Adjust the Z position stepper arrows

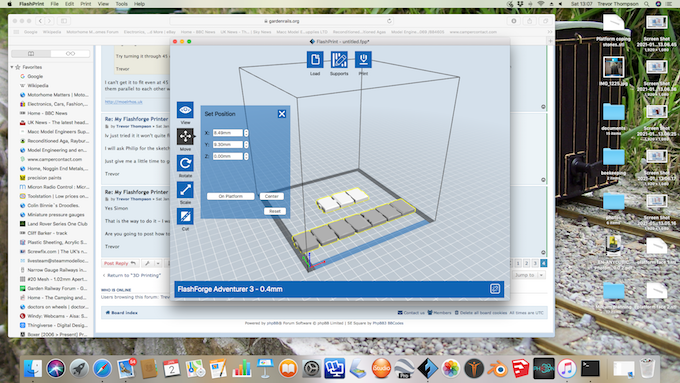pos(246,156)
